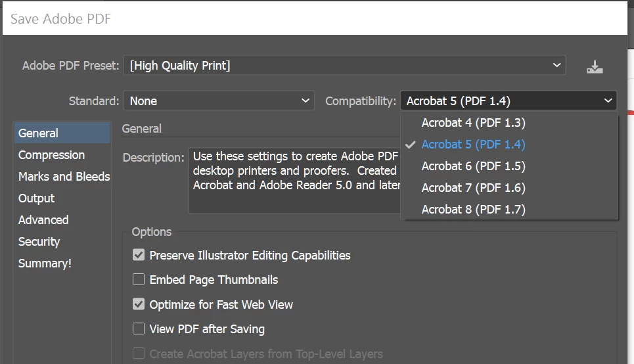Open the Adobe PDF Preset dropdown
This screenshot has width=634, height=364.
[x=344, y=65]
